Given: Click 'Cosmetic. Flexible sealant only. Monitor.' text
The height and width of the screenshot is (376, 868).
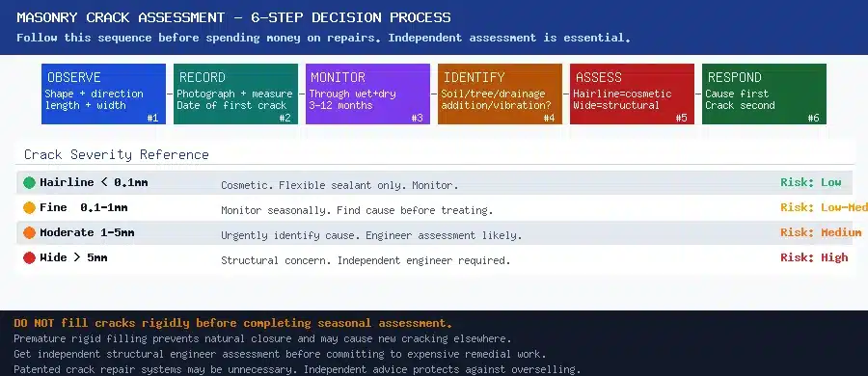Looking at the screenshot, I should click(339, 185).
